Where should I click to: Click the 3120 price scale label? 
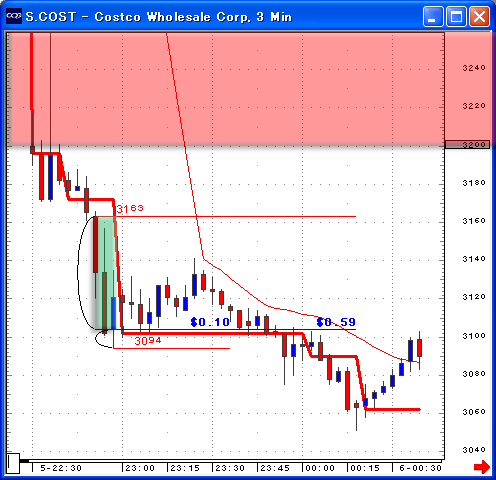tap(474, 297)
